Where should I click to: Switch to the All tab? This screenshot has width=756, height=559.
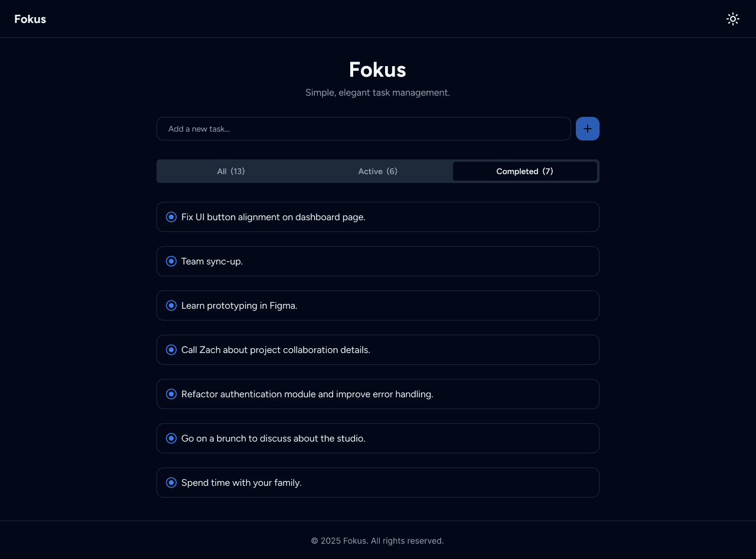[x=231, y=171]
